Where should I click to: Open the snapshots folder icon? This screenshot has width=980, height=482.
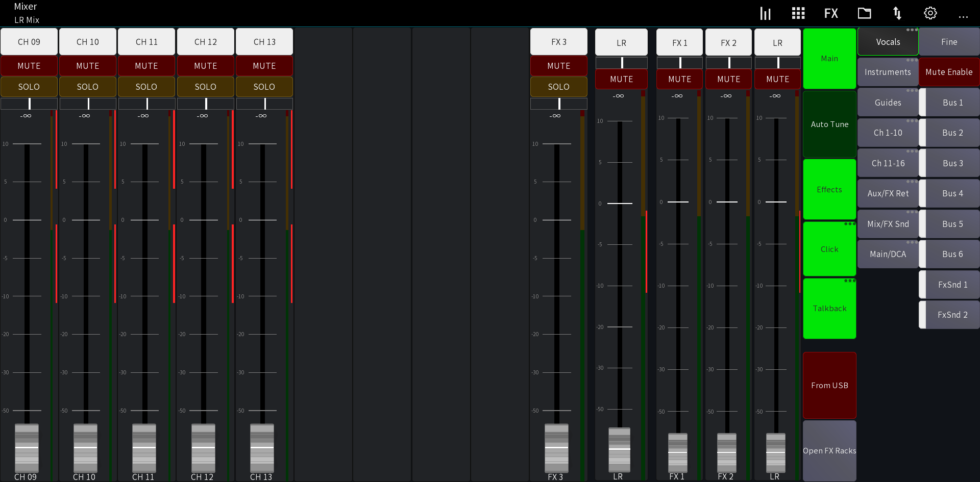click(x=864, y=13)
